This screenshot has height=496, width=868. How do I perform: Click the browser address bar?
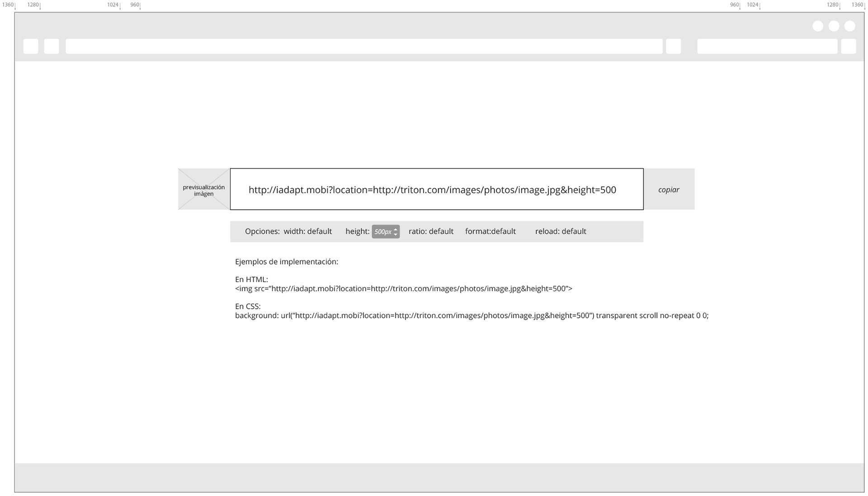pyautogui.click(x=364, y=46)
